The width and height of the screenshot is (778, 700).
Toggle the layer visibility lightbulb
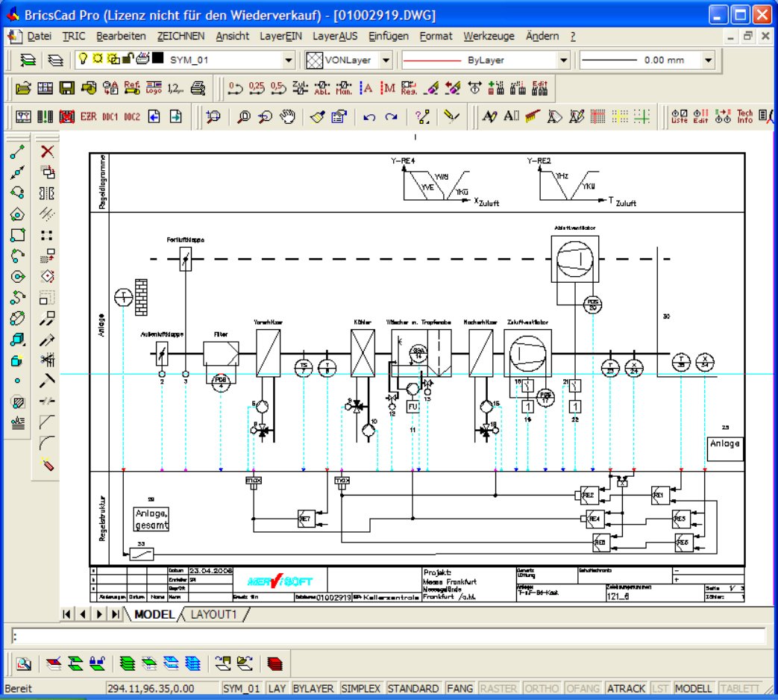tap(81, 60)
